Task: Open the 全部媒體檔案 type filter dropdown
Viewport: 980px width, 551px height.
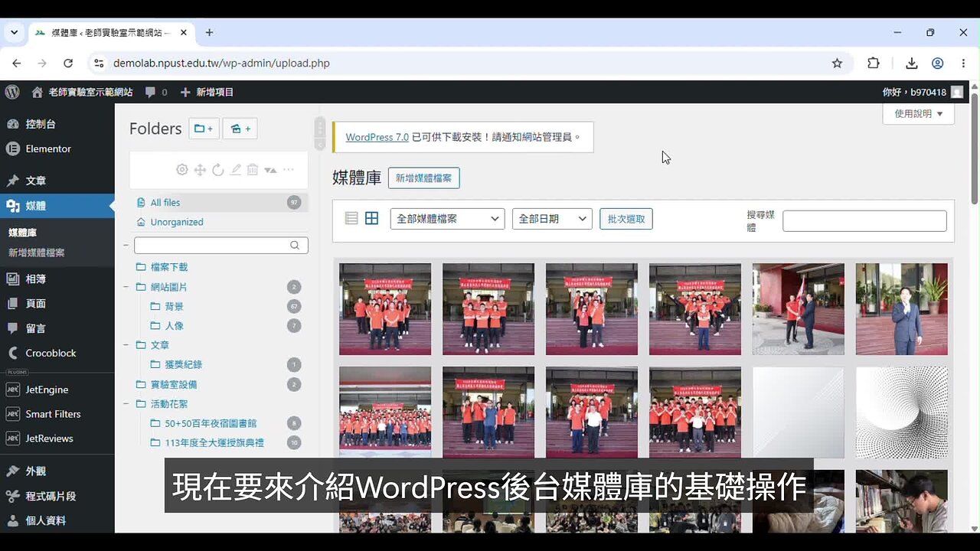Action: (447, 219)
